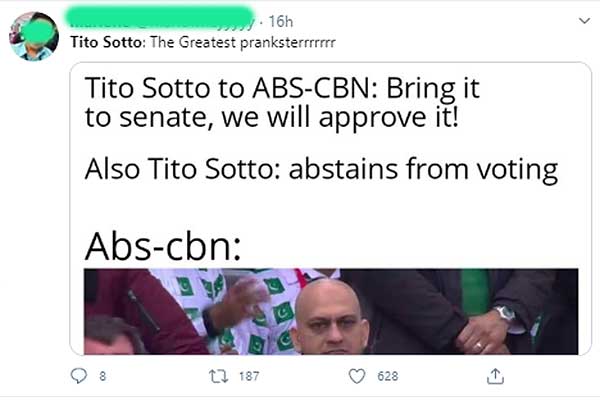Open the tweet's 16h timestamp link

point(280,21)
